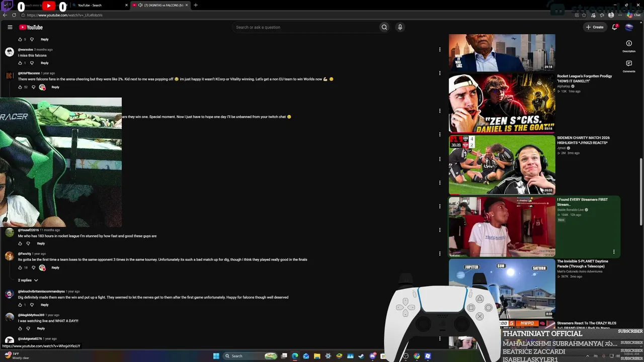644x362 pixels.
Task: Reply to the @Yousef22016 comment
Action: click(x=41, y=243)
